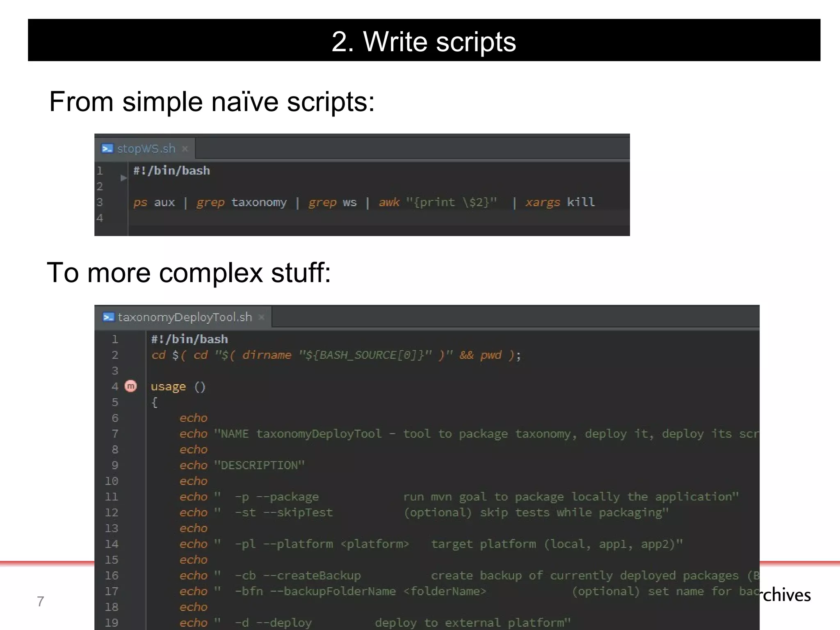Close the stopWS.sh tab
Viewport: 840px width, 630px height.
coord(185,149)
